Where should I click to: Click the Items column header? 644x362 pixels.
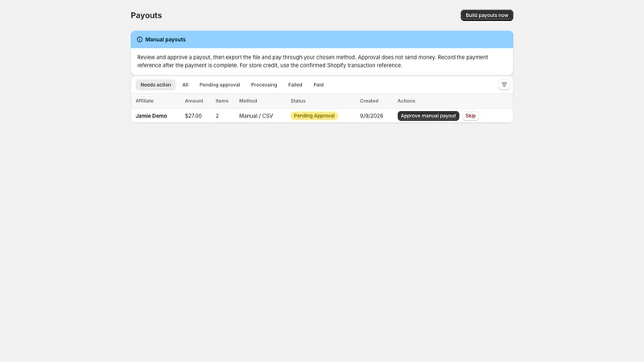(222, 101)
